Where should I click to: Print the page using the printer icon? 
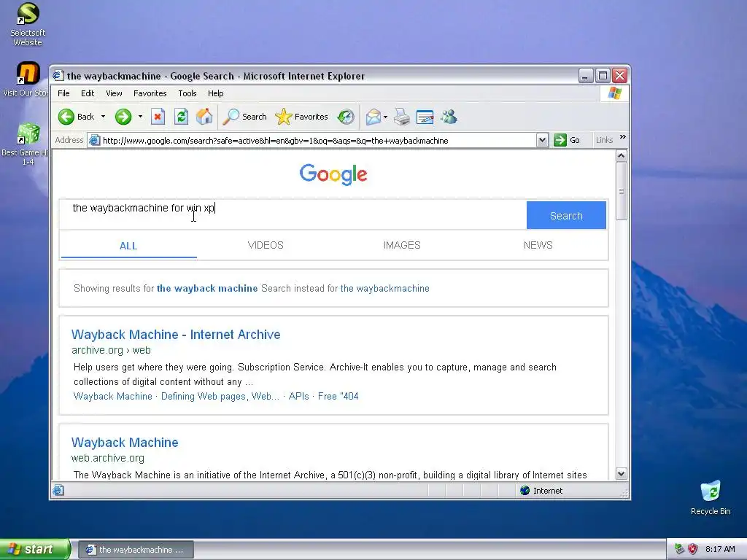tap(402, 117)
